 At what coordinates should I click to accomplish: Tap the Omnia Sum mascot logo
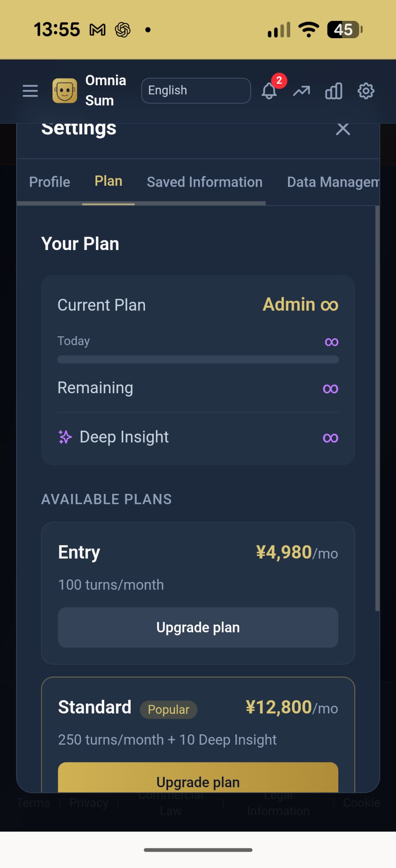pyautogui.click(x=65, y=91)
